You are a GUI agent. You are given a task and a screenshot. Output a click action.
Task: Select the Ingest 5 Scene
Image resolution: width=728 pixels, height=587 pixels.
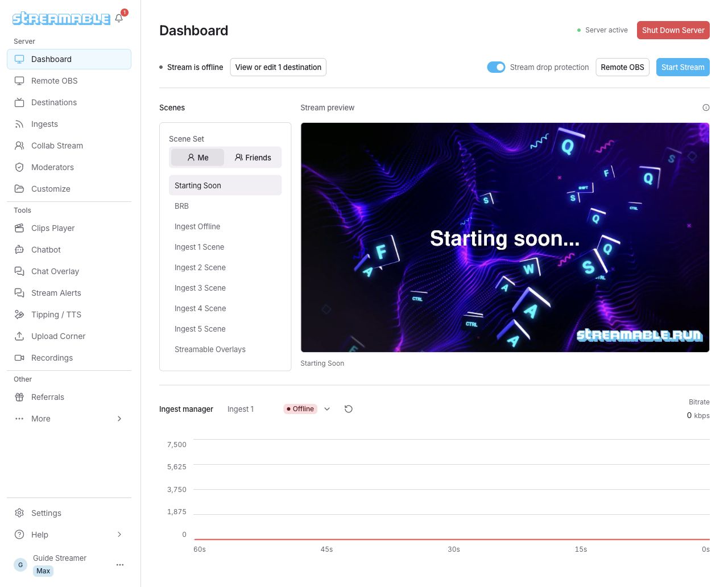(225, 329)
